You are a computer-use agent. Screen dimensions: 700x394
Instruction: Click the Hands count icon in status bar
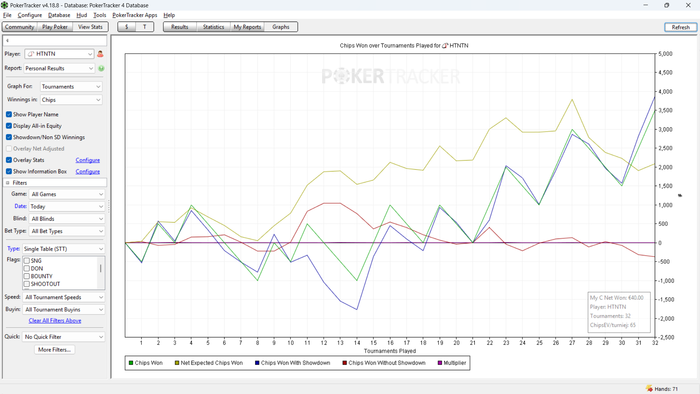click(649, 389)
